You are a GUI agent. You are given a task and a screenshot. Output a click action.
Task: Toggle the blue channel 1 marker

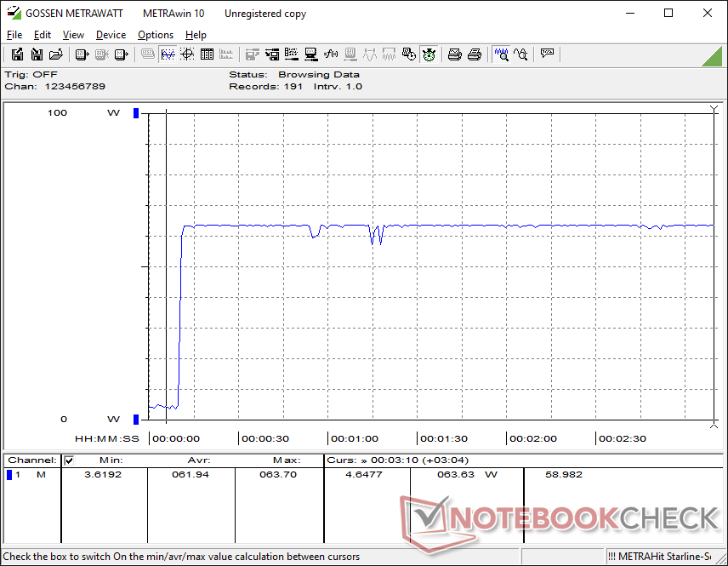[9, 475]
